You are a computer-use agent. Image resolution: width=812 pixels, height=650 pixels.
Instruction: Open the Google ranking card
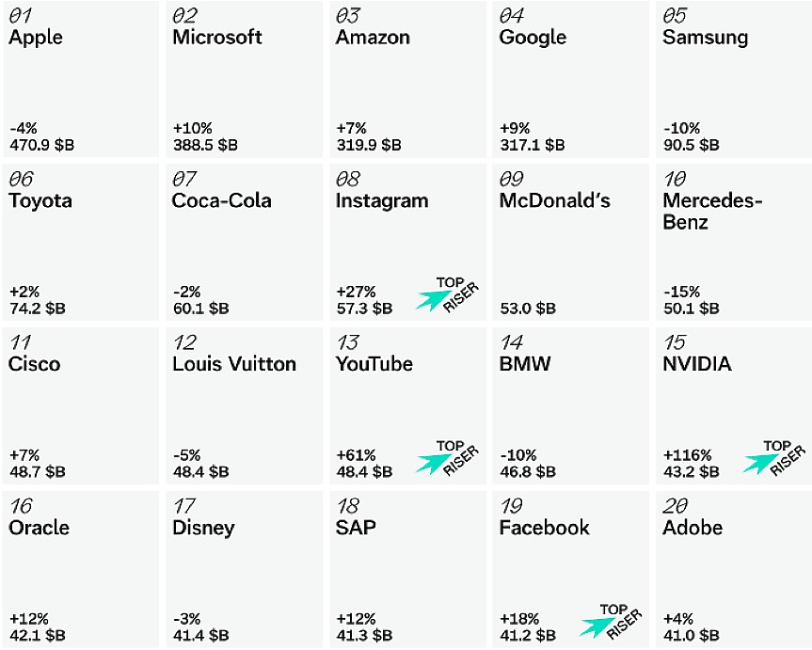pos(570,80)
